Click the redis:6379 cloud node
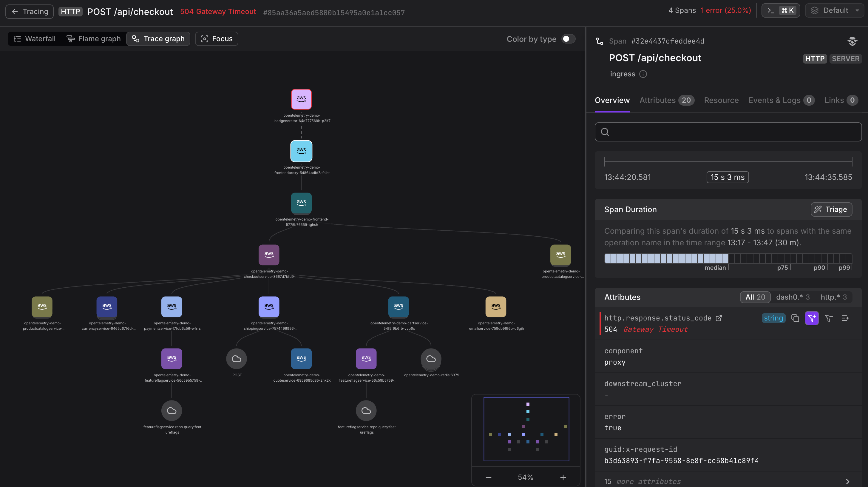The image size is (868, 487). [431, 359]
